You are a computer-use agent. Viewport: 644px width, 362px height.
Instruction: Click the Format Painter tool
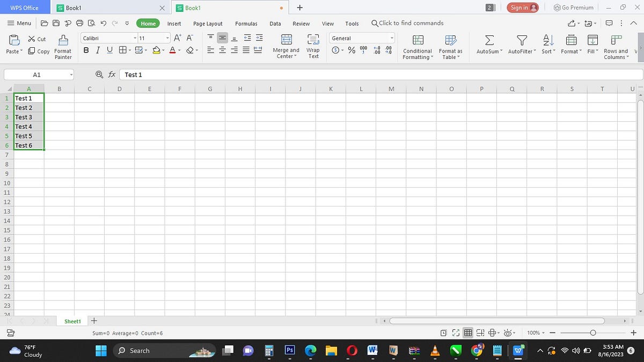(62, 46)
